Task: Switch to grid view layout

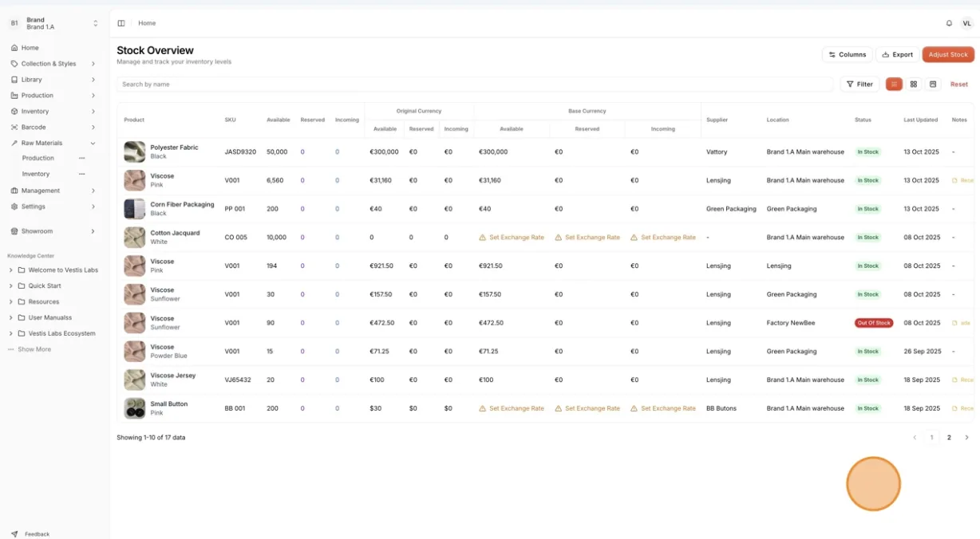Action: click(914, 84)
